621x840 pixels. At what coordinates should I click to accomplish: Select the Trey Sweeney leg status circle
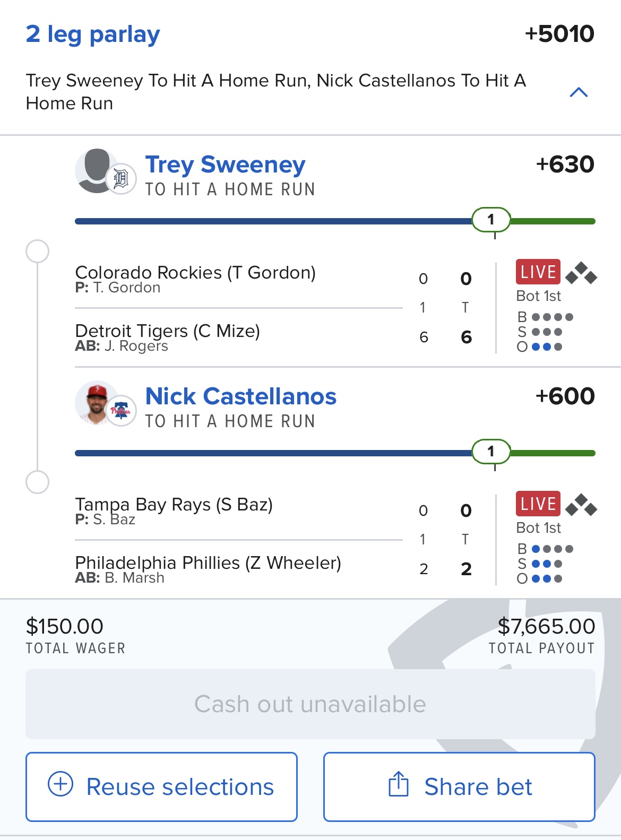[x=38, y=251]
